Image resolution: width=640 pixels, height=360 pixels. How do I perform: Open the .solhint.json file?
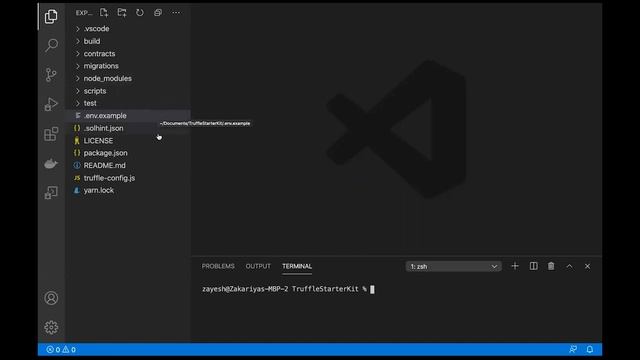pyautogui.click(x=128, y=128)
